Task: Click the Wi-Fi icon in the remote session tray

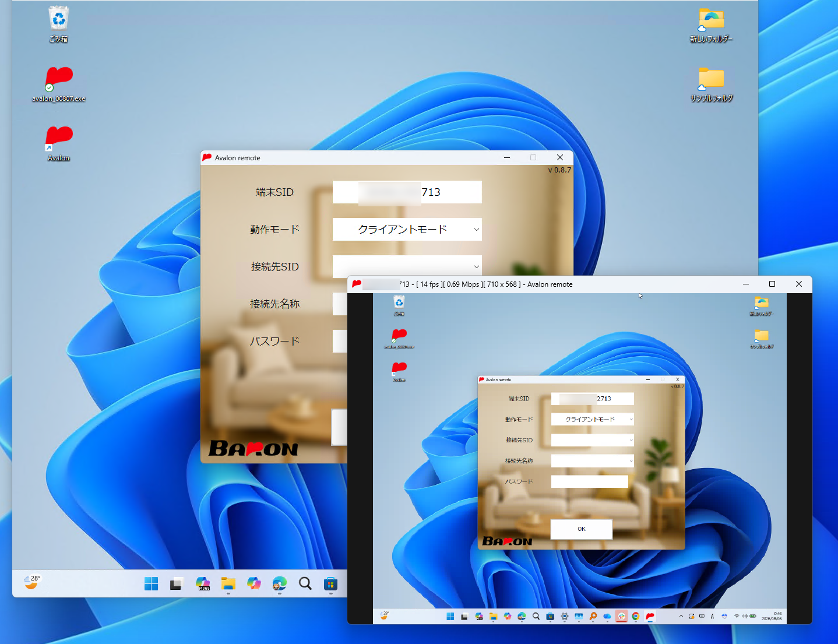Action: [737, 616]
